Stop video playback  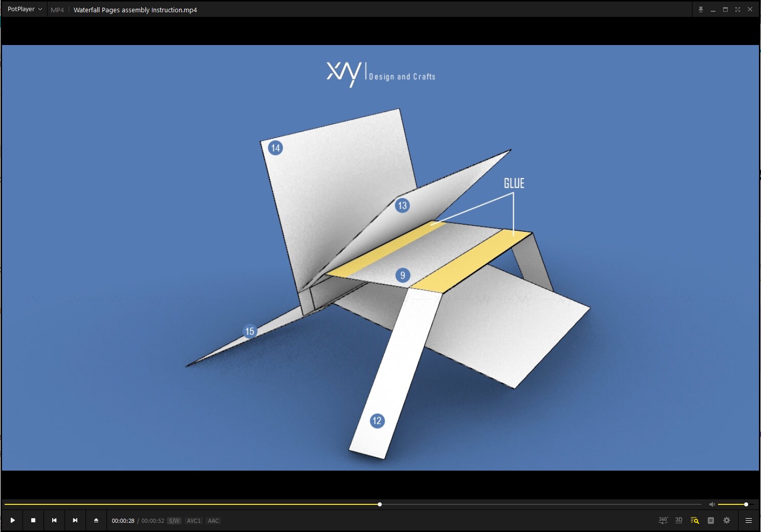(33, 520)
